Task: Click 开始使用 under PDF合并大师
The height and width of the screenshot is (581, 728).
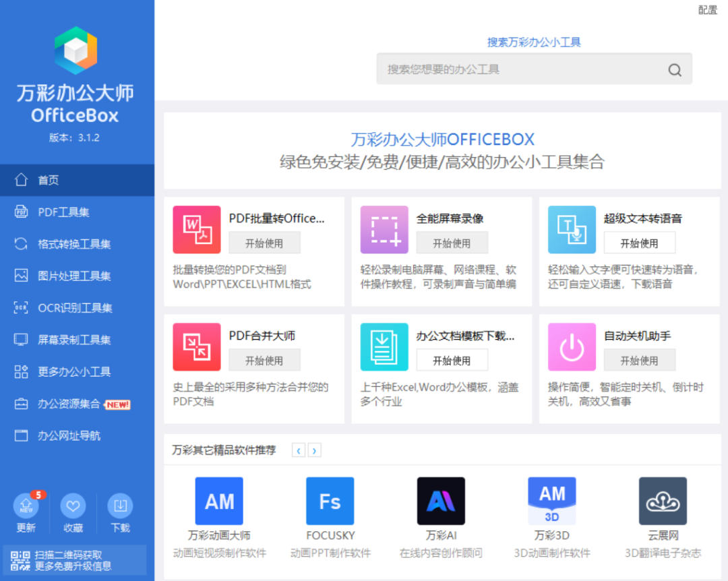Action: 264,361
